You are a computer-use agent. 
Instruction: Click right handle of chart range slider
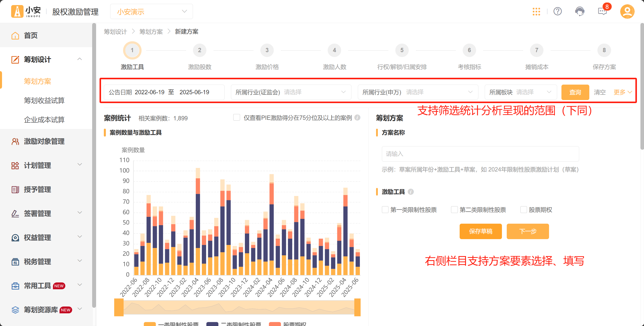[x=357, y=307]
